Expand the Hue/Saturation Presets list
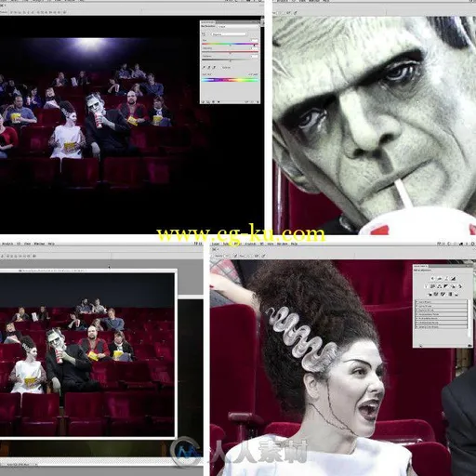The height and width of the screenshot is (476, 476). click(416, 314)
